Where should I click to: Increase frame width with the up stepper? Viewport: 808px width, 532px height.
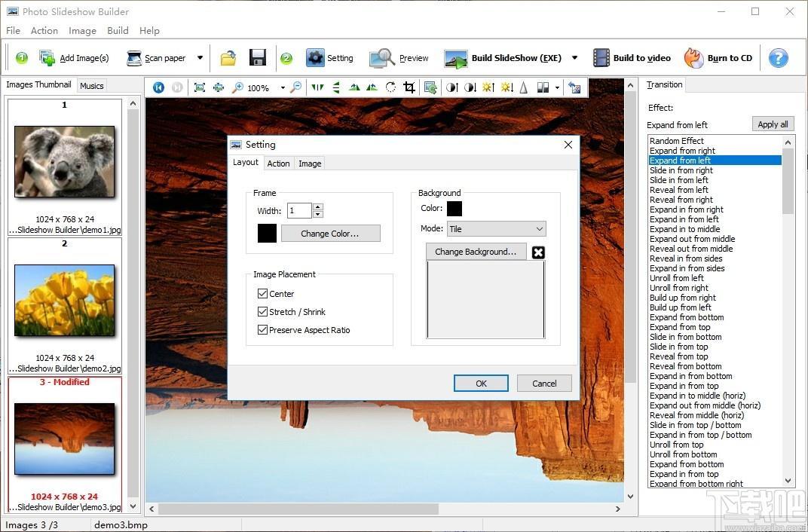[318, 207]
